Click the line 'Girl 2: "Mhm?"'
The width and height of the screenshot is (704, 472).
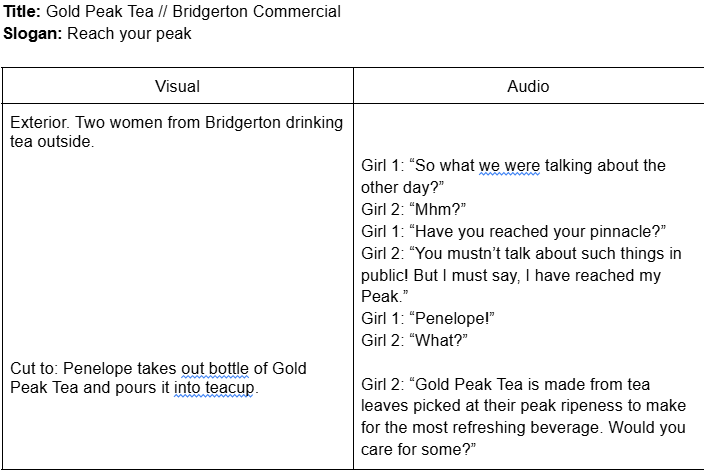tap(414, 209)
